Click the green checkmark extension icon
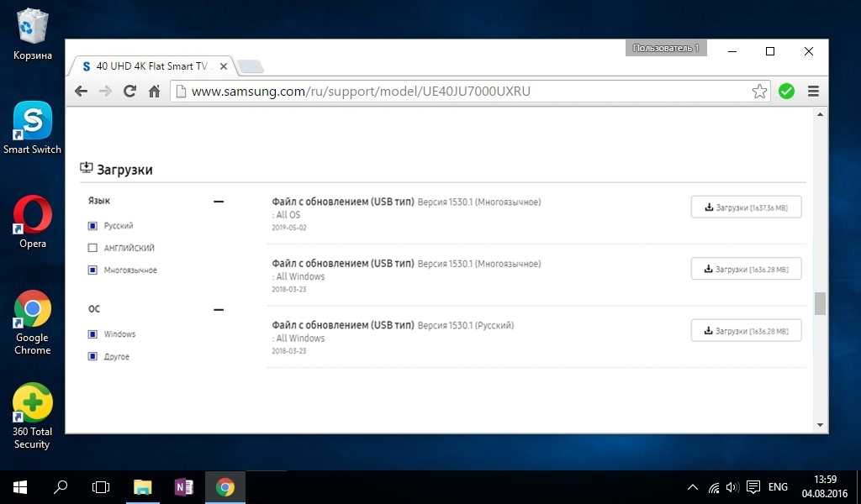The width and height of the screenshot is (861, 504). tap(786, 92)
